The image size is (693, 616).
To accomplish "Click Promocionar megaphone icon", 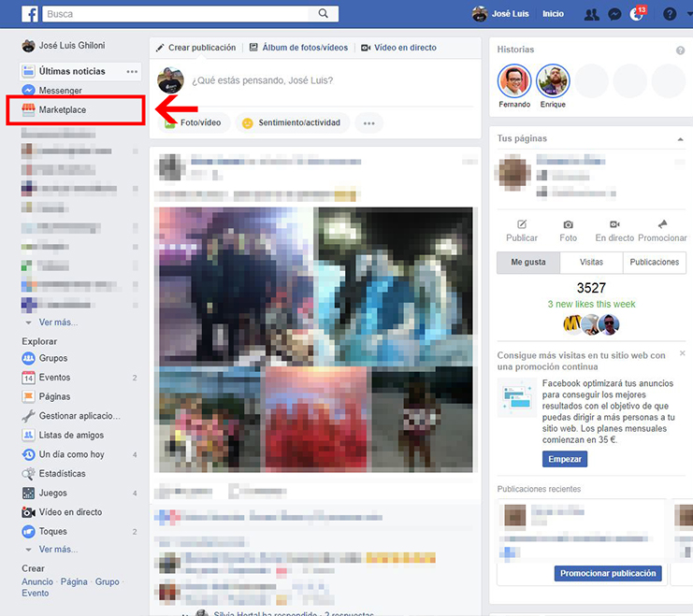I will coord(662,224).
